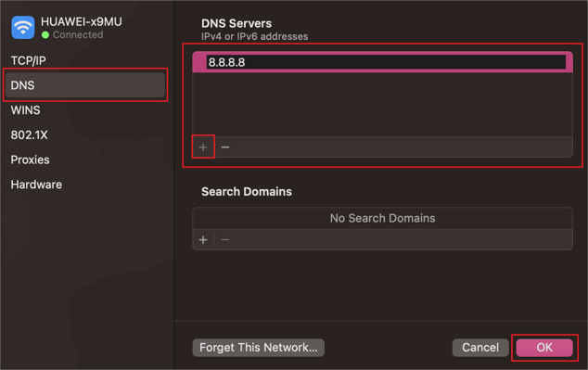Click the IPv4 or IPv6 addresses subtitle

click(x=255, y=36)
